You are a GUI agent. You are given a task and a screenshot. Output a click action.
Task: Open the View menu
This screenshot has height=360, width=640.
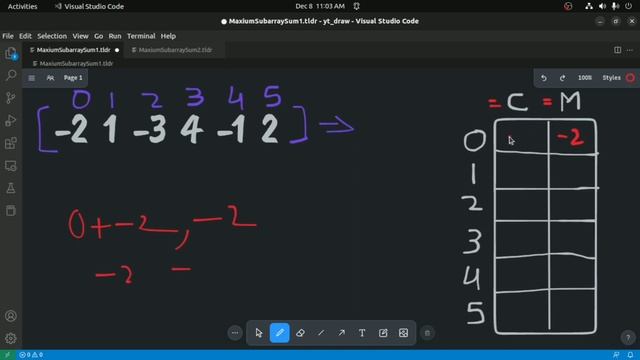click(80, 36)
